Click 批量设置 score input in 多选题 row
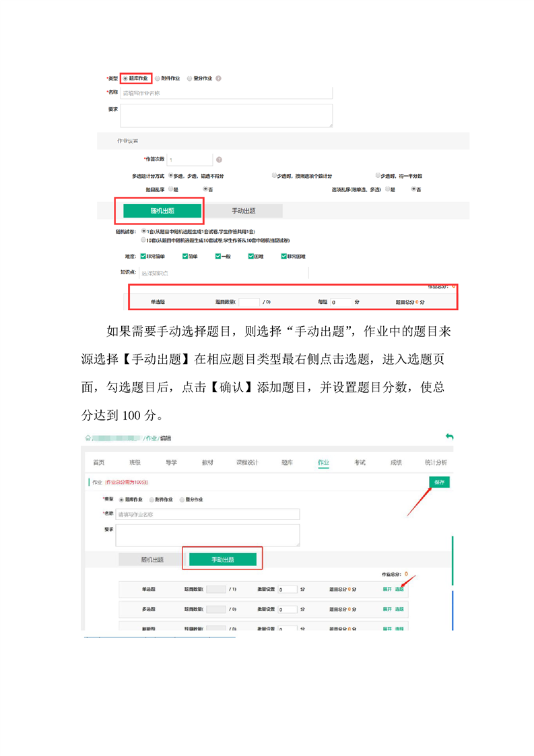 click(288, 609)
